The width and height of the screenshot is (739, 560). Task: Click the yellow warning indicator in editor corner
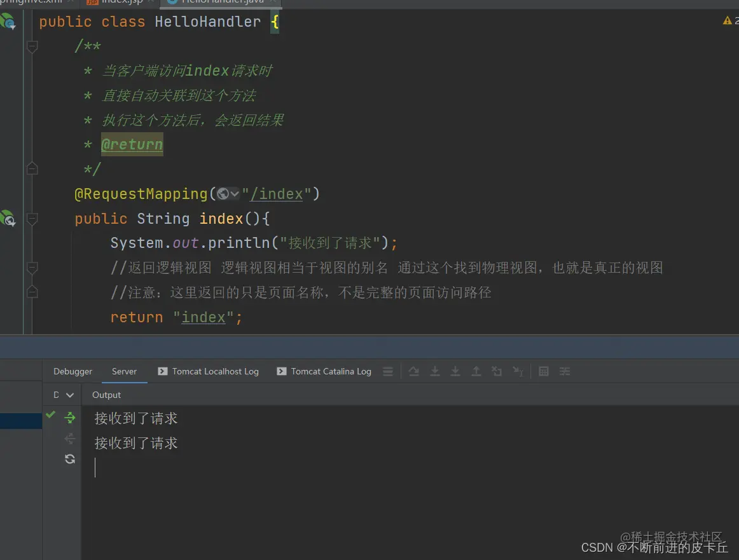727,21
